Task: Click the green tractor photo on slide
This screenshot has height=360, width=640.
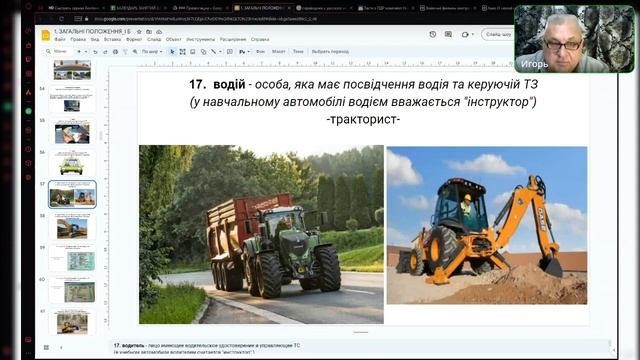Action: [261, 235]
